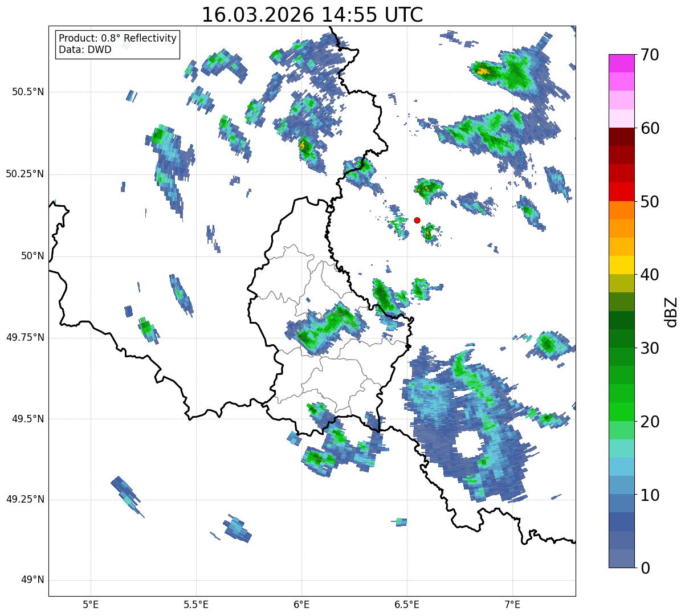Click the latitude label "50°N"
The image size is (685, 616).
click(32, 256)
